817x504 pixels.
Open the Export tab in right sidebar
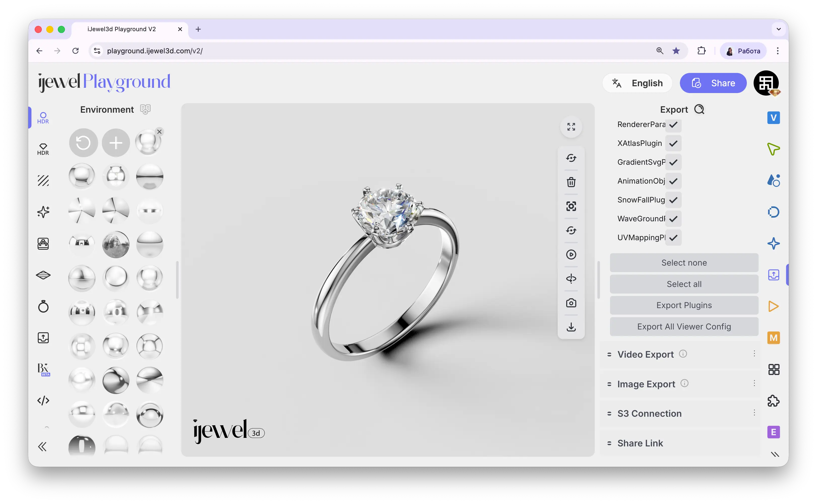click(x=773, y=275)
